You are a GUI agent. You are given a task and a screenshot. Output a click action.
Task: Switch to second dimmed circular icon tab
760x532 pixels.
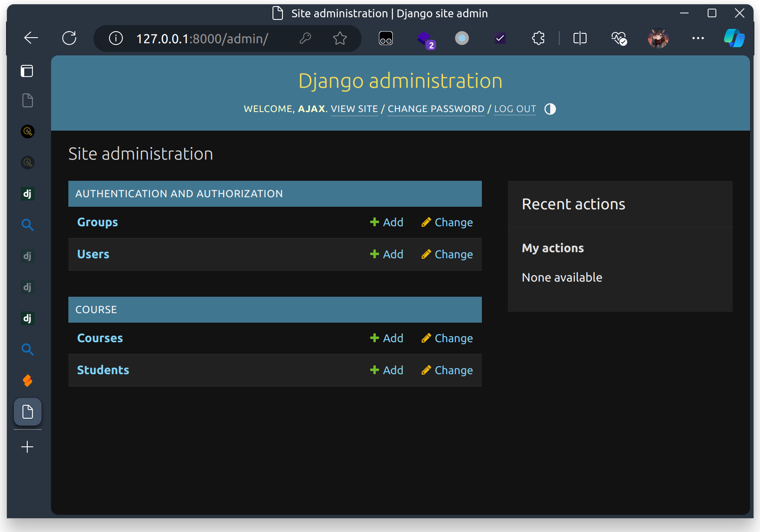click(x=28, y=163)
